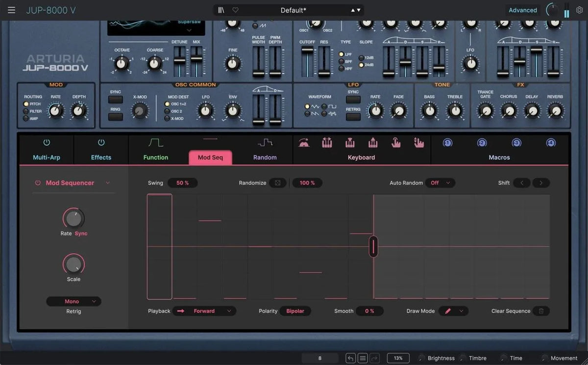
Task: Power off the Mod Sequencer
Action: pos(38,182)
